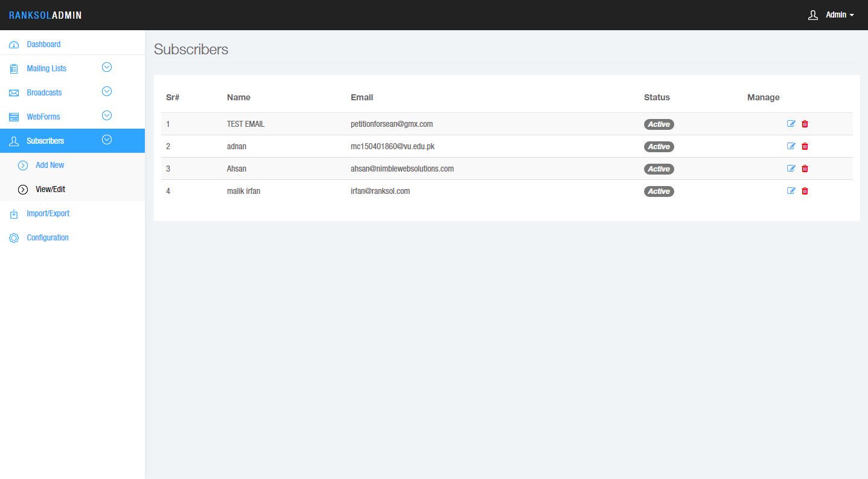Viewport: 868px width, 479px height.
Task: Click the Admin user avatar icon
Action: point(813,15)
